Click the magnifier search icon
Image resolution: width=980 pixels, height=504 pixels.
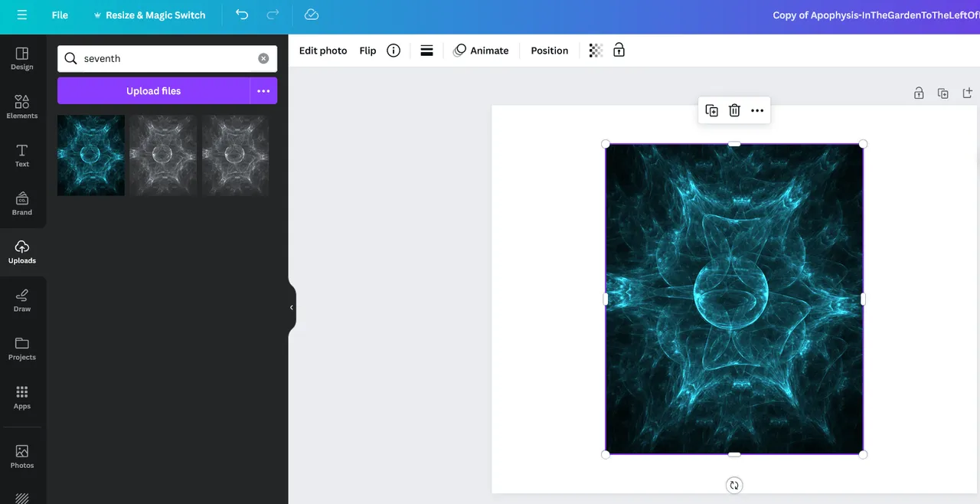[x=70, y=58]
